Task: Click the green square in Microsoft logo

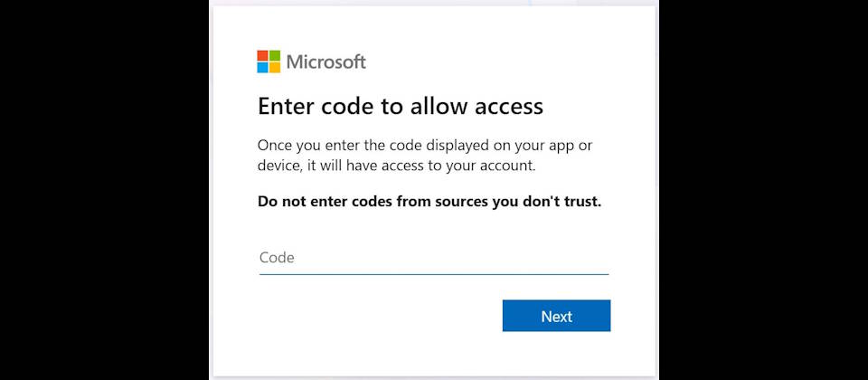Action: [x=275, y=56]
